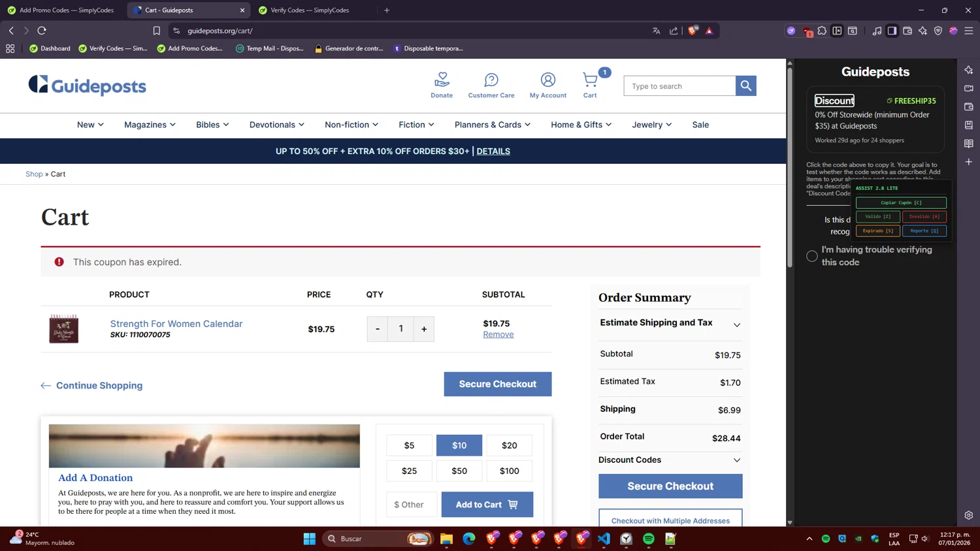
Task: Click the Brave Rewards triangle icon
Action: (709, 31)
